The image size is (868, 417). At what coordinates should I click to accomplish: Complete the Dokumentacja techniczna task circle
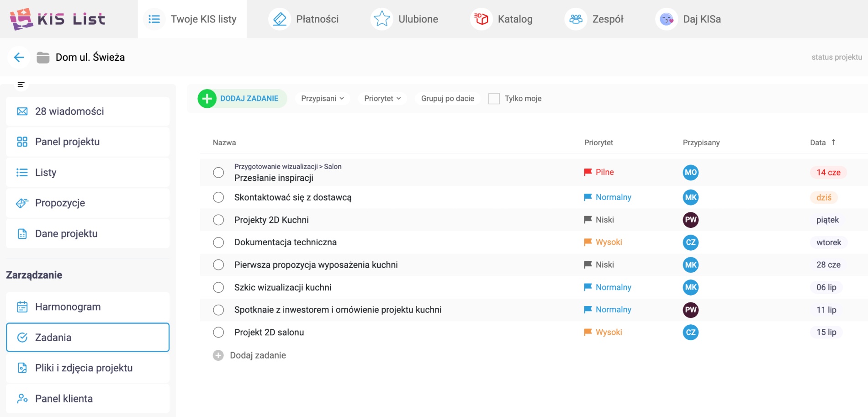click(x=218, y=242)
